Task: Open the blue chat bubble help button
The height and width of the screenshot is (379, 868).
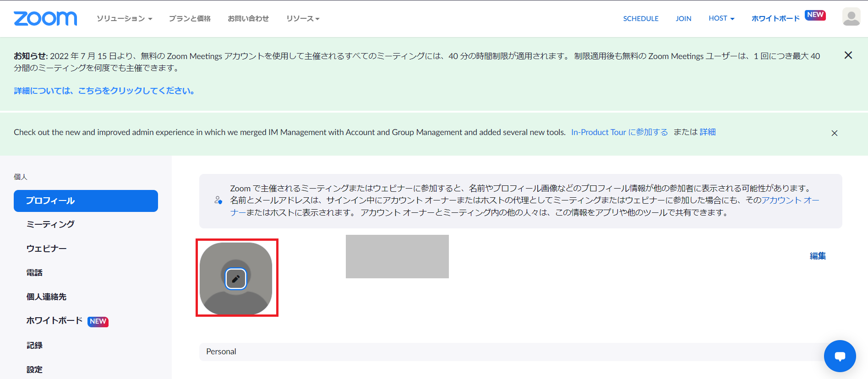Action: pos(840,356)
